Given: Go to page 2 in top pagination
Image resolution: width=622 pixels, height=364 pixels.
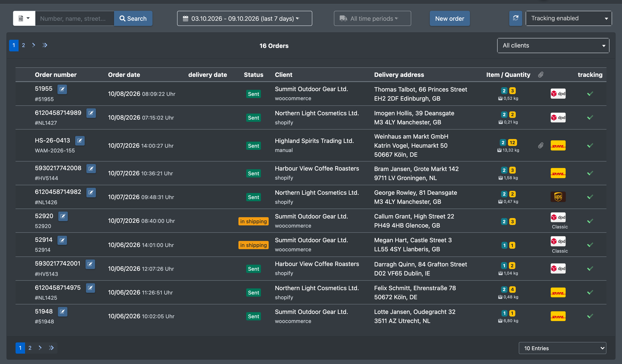Looking at the screenshot, I should pos(24,45).
